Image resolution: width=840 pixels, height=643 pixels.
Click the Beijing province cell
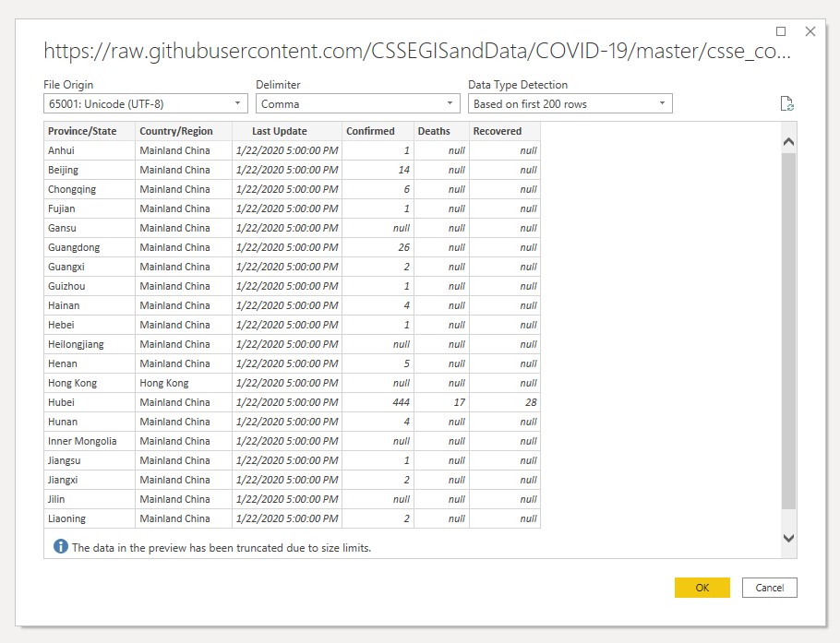(x=90, y=170)
